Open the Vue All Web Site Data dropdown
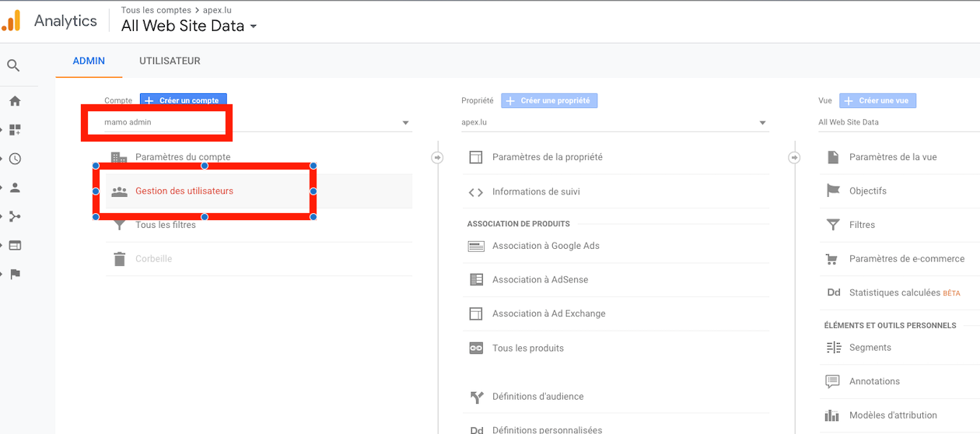Screen dimensions: 980x434 pyautogui.click(x=898, y=122)
